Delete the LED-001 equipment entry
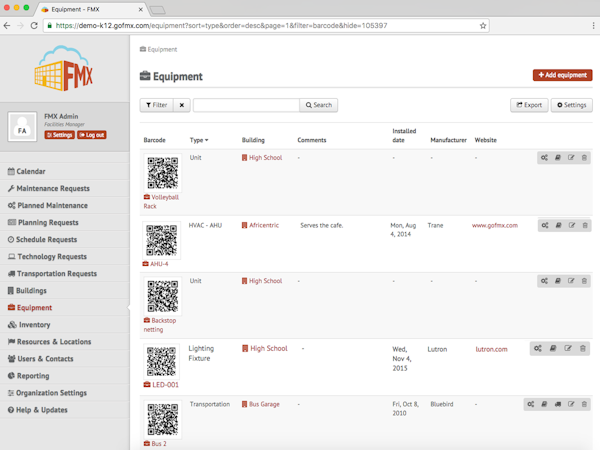Viewport: 600px width, 450px height. [x=582, y=348]
